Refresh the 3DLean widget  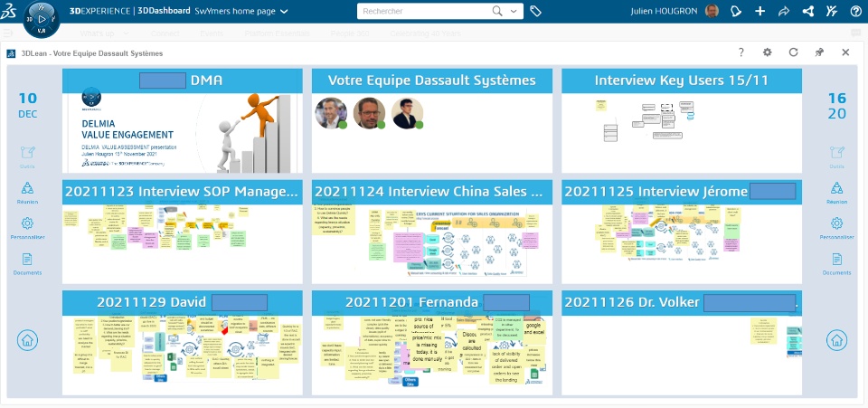pyautogui.click(x=793, y=52)
